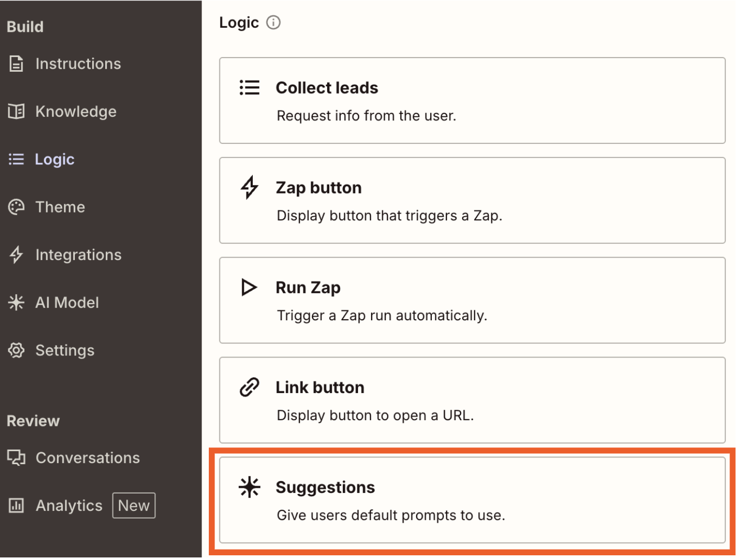This screenshot has width=739, height=560.
Task: Open Theme via the palette icon
Action: (16, 207)
